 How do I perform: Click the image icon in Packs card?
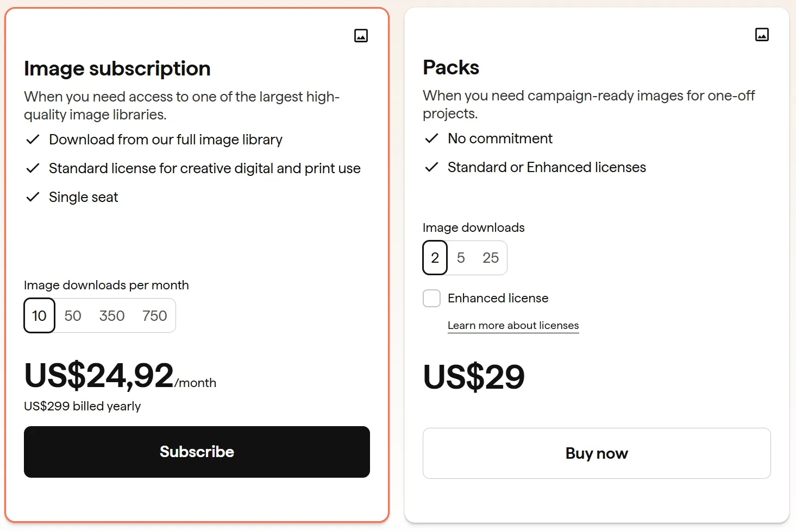[762, 35]
